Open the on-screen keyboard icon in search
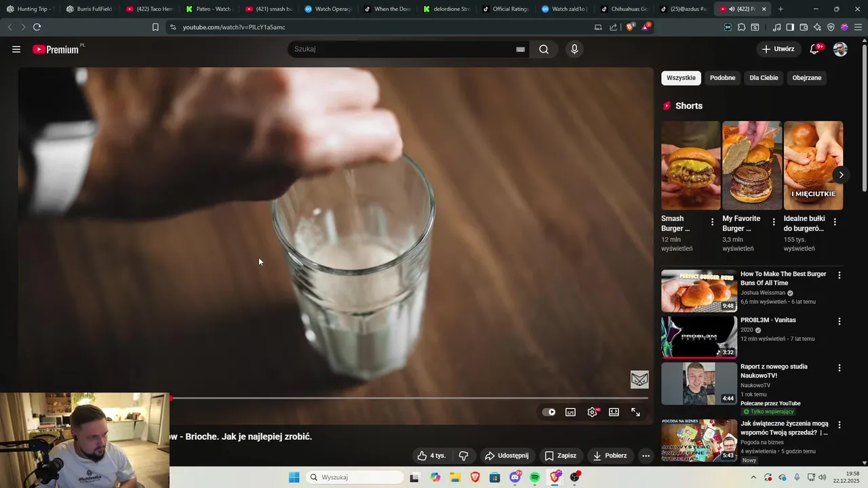 coord(520,49)
